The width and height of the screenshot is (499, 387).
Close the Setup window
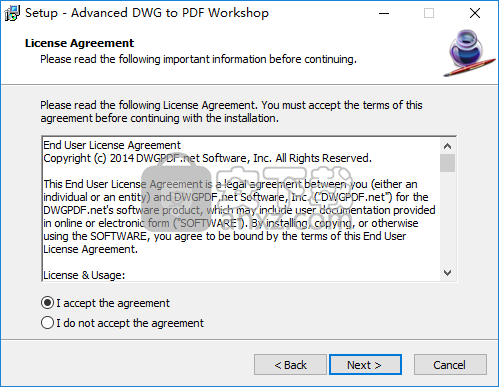pyautogui.click(x=475, y=13)
